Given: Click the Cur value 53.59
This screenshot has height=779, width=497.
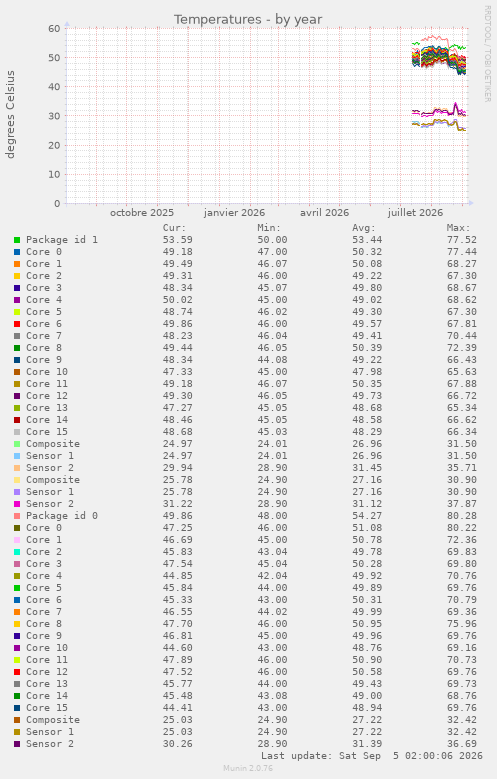Looking at the screenshot, I should pyautogui.click(x=177, y=240).
